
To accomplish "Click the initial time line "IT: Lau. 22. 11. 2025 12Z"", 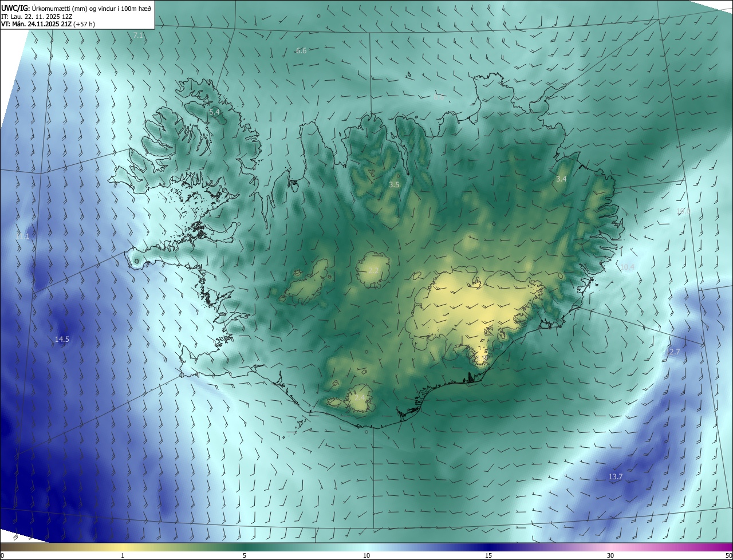I will 37,16.
